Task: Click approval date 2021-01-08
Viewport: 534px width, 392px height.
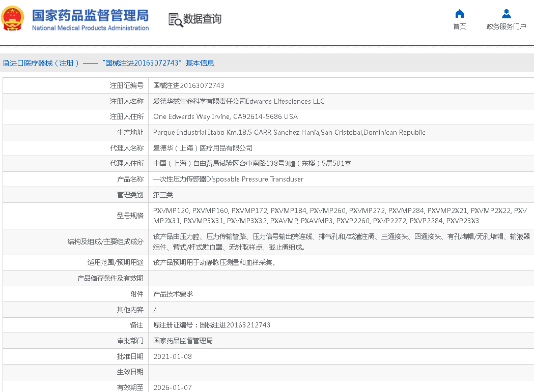Action: pyautogui.click(x=173, y=356)
